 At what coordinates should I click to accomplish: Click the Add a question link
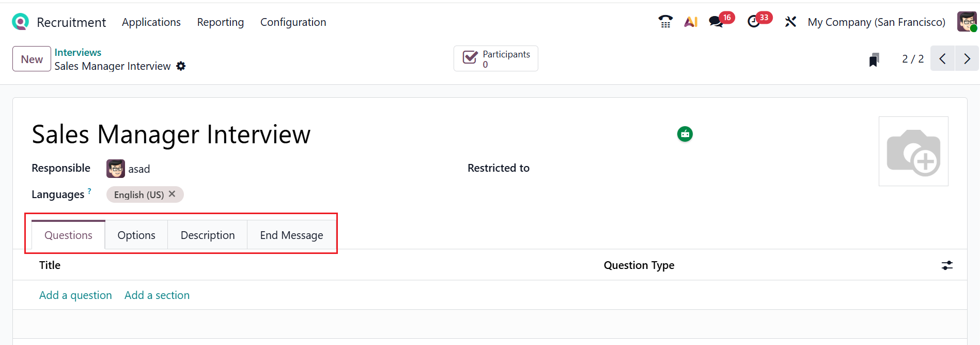point(75,295)
